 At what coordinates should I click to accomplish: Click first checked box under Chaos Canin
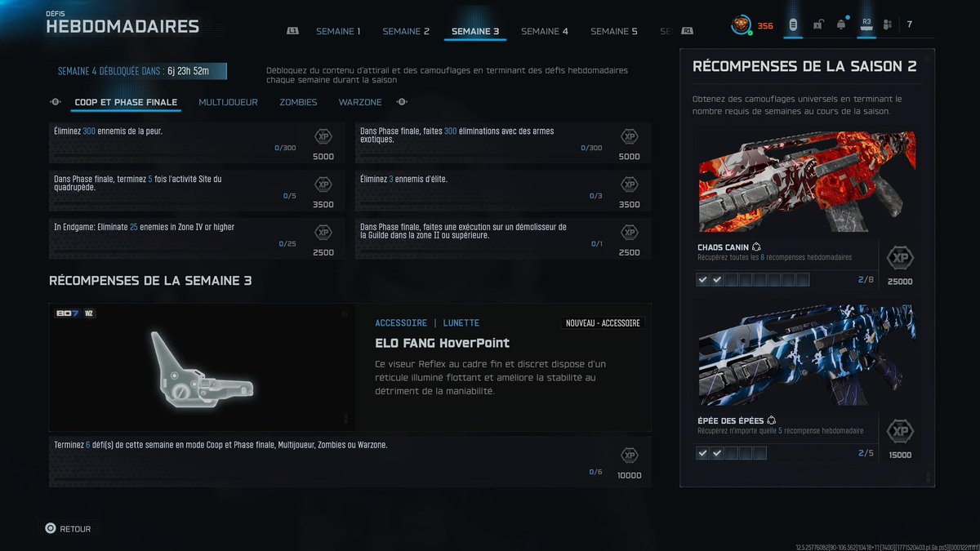click(702, 280)
